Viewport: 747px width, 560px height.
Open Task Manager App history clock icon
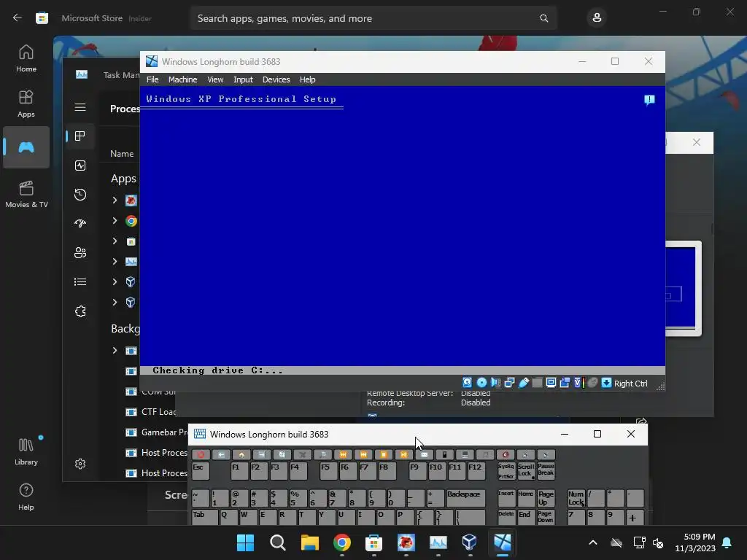tap(80, 194)
